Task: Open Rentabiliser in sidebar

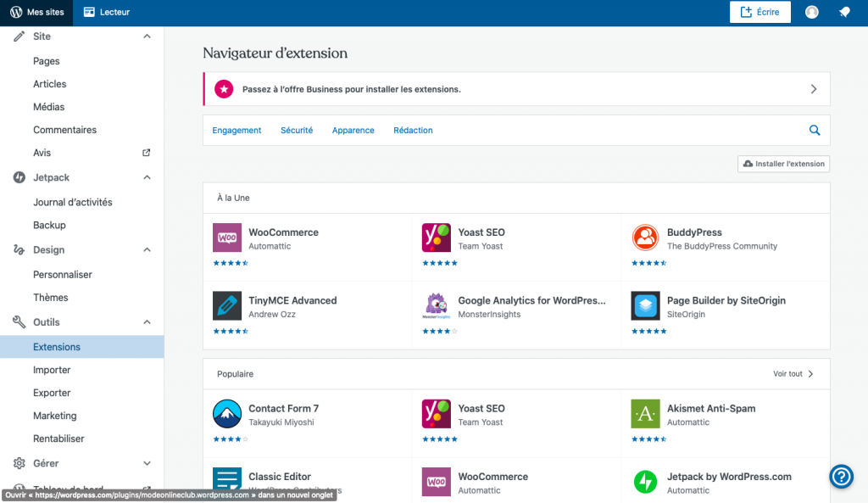Action: click(x=58, y=439)
